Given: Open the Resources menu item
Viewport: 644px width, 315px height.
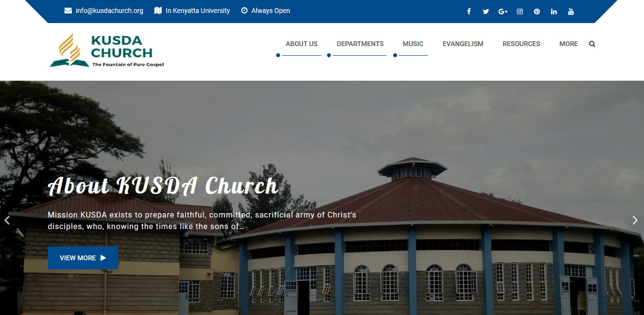Looking at the screenshot, I should pyautogui.click(x=521, y=44).
